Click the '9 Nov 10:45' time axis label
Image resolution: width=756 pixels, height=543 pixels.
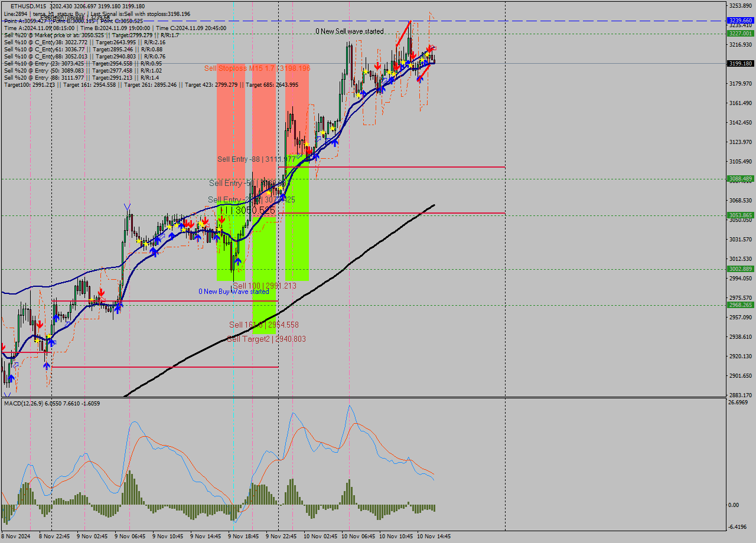tap(168, 537)
